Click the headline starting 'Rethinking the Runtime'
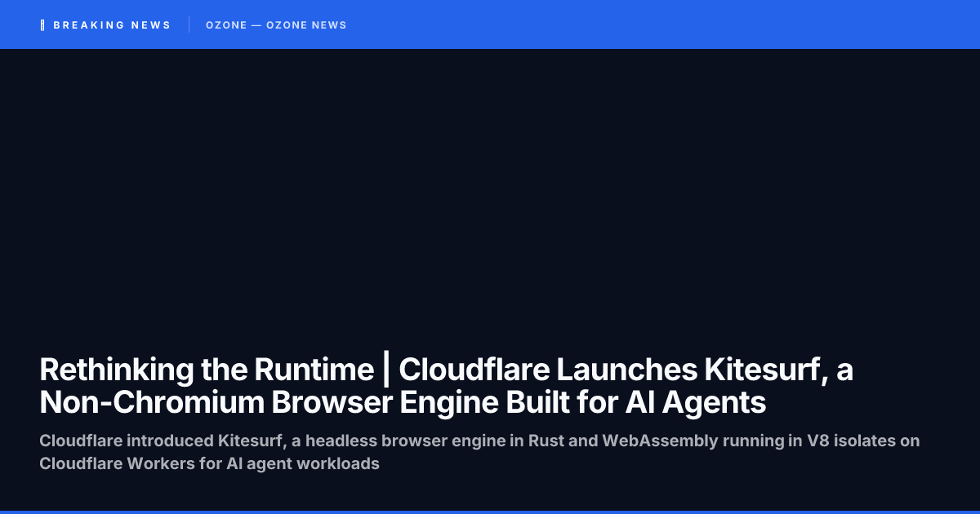Viewport: 980px width, 514px height. point(447,386)
